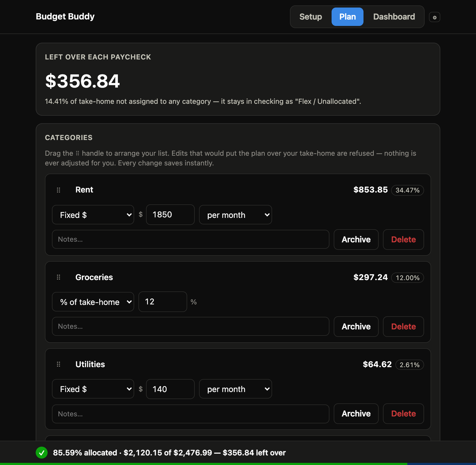This screenshot has height=465, width=476.
Task: Delete the Utilities category
Action: tap(404, 414)
